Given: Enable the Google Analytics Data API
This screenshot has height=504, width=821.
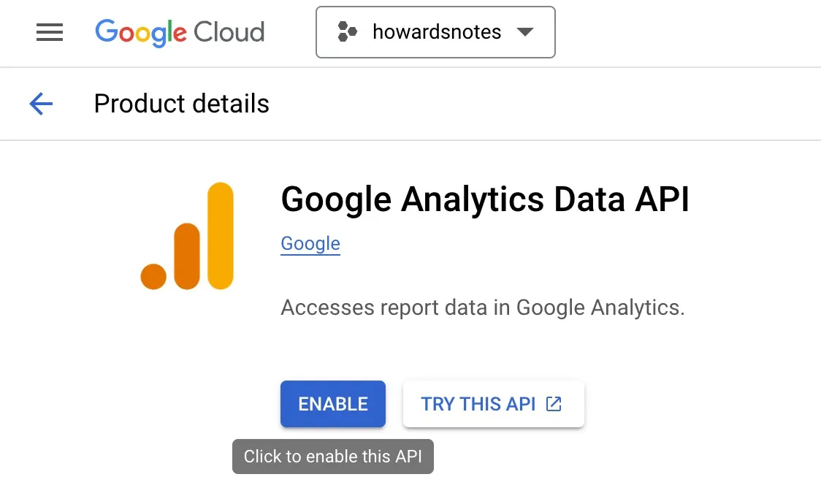Looking at the screenshot, I should (x=332, y=403).
